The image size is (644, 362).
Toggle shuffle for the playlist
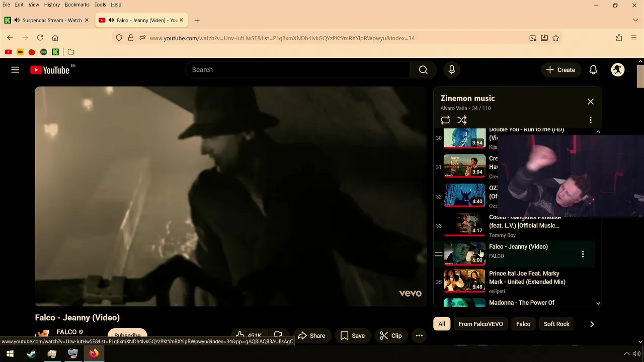(x=462, y=120)
